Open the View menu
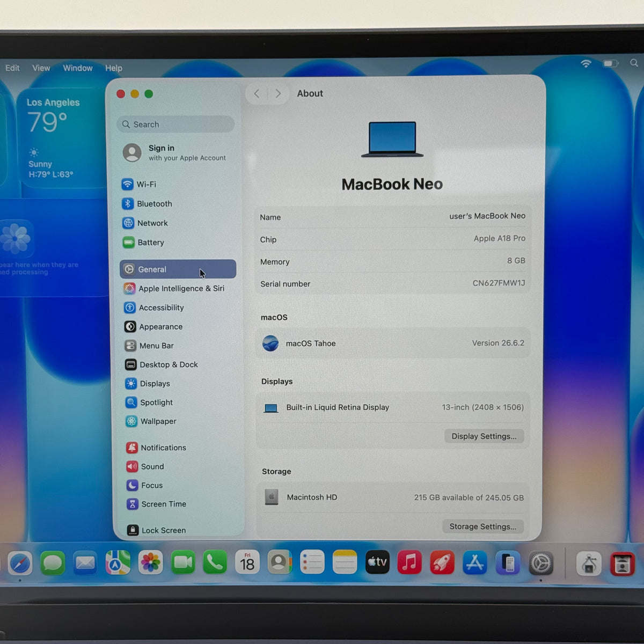The width and height of the screenshot is (644, 644). tap(41, 68)
